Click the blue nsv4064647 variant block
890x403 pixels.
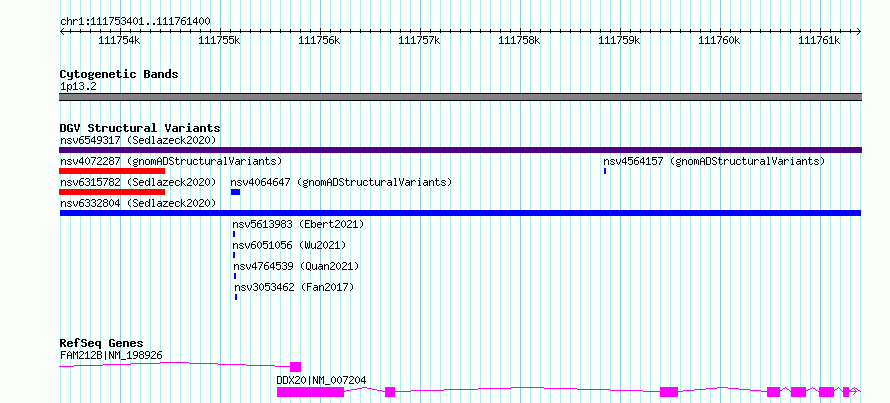point(236,192)
